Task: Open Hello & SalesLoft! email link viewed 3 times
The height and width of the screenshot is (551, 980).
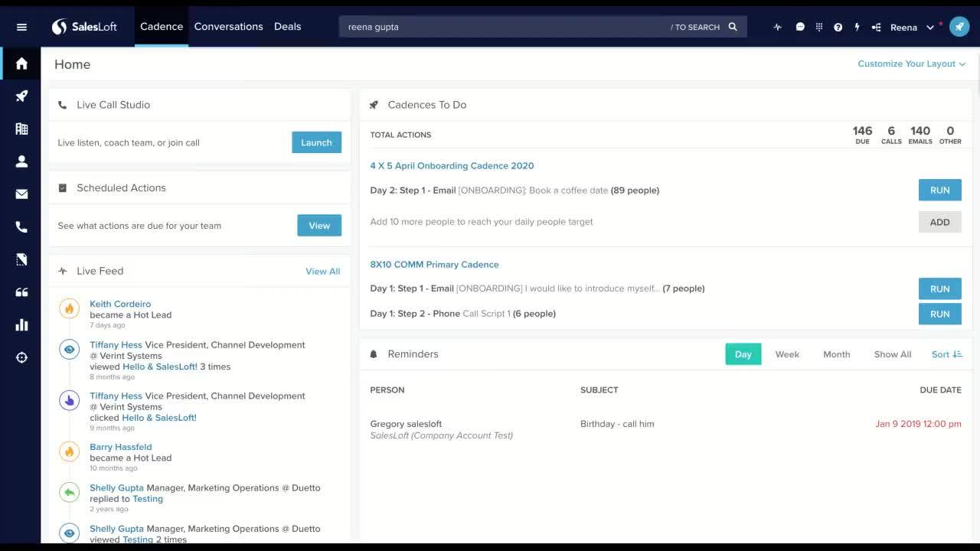Action: [160, 367]
